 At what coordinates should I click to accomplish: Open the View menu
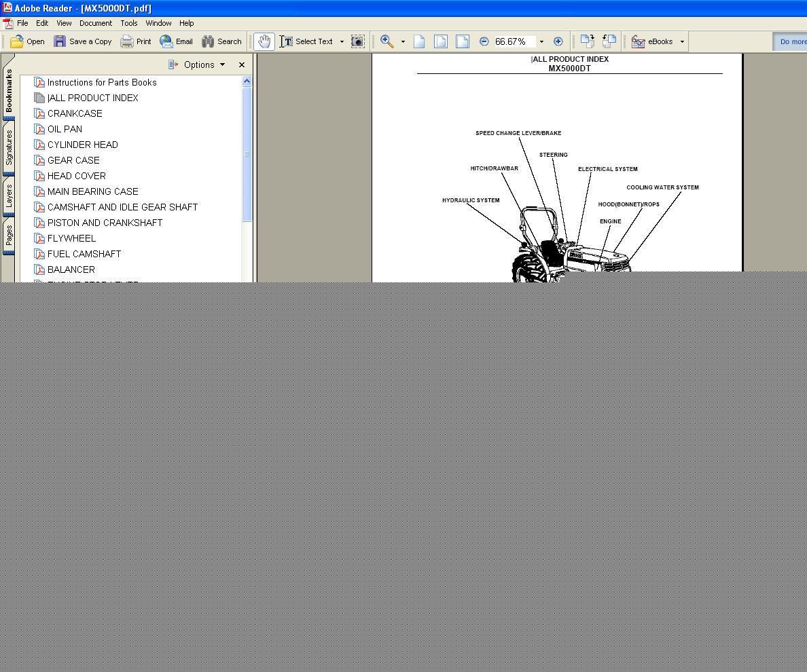tap(64, 23)
